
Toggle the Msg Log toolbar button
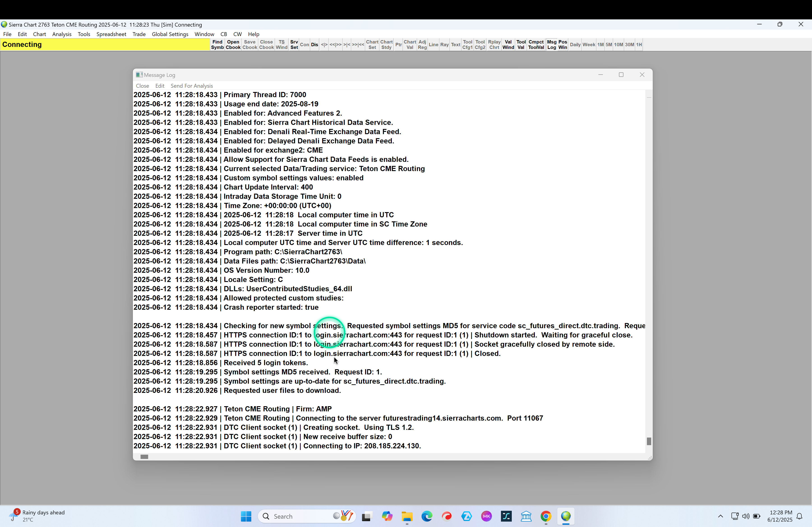point(551,45)
